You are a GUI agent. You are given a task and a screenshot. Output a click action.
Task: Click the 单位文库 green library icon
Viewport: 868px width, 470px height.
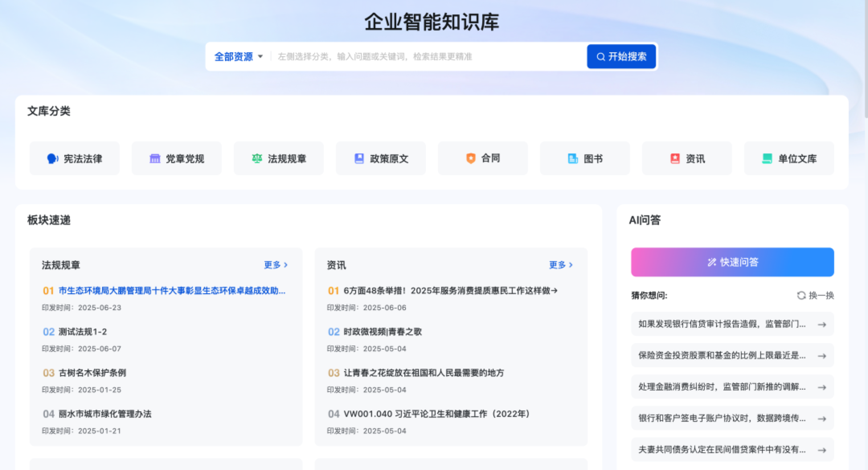click(x=767, y=159)
